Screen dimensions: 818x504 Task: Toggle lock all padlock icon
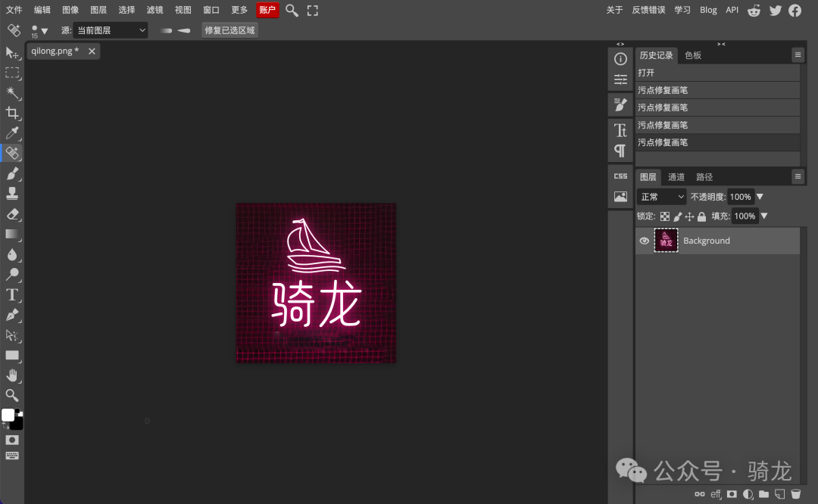coord(701,216)
